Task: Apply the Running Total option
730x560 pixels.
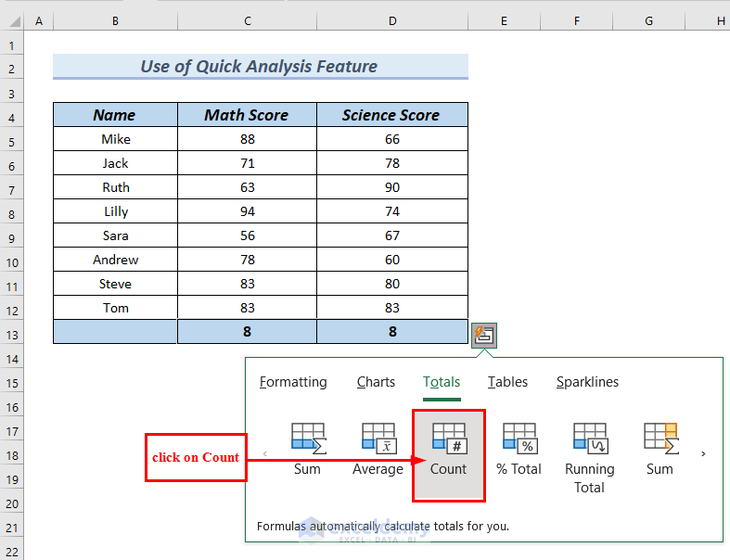Action: (589, 458)
